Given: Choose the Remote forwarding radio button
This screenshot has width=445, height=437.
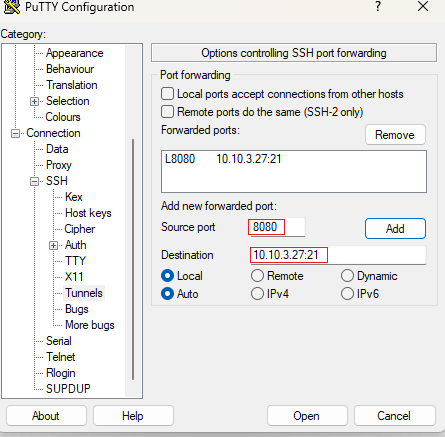Looking at the screenshot, I should tap(257, 276).
